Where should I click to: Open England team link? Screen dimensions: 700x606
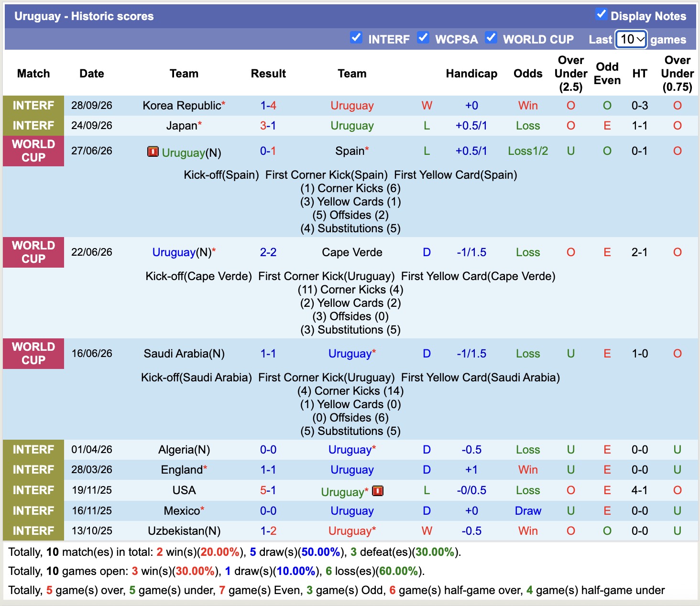(x=182, y=470)
